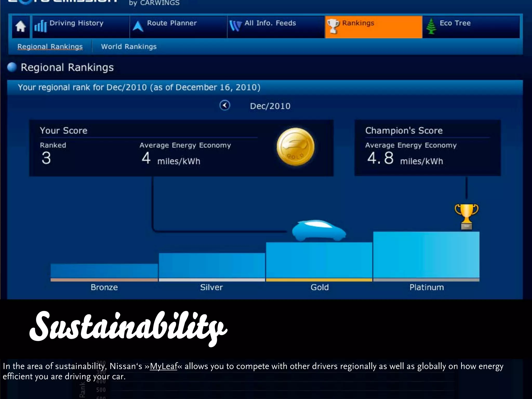Click the Ranked label
Image resolution: width=532 pixels, height=399 pixels.
pos(53,145)
